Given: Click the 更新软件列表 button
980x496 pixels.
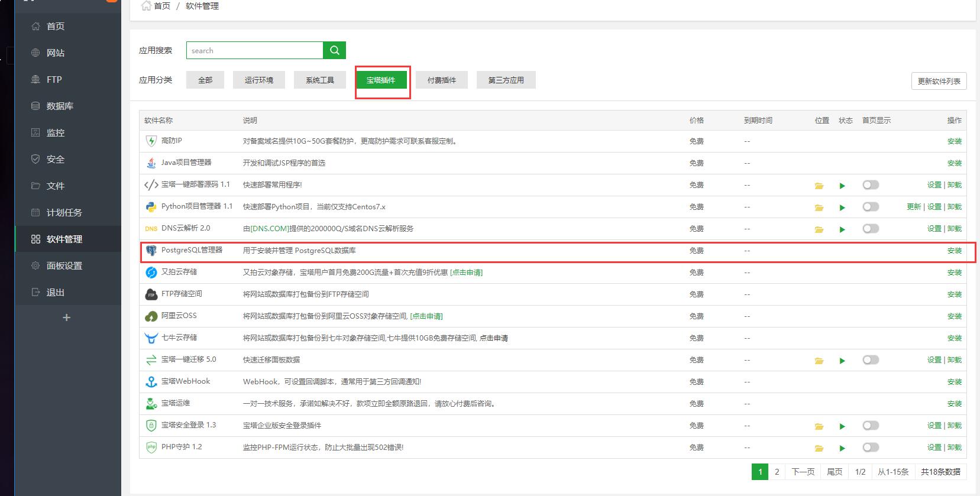Looking at the screenshot, I should tap(939, 81).
